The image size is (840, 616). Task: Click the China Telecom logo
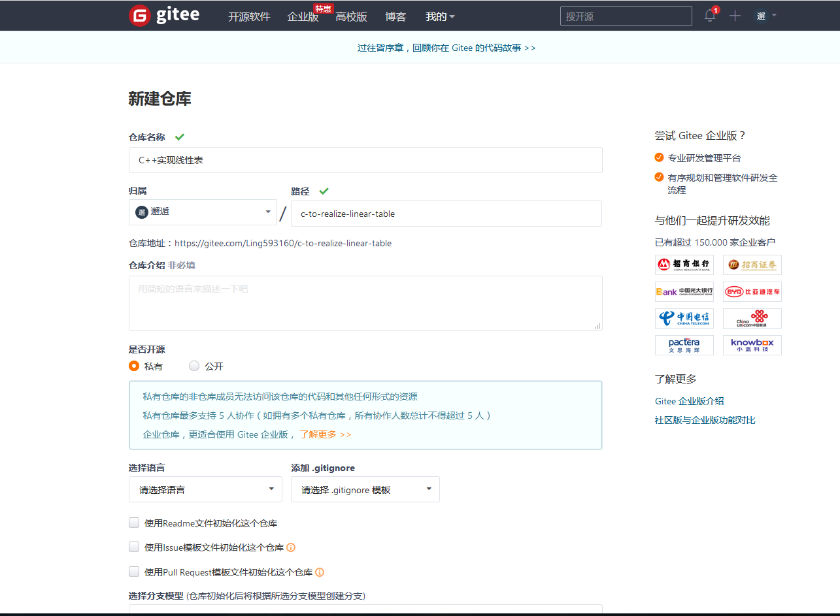(x=684, y=318)
